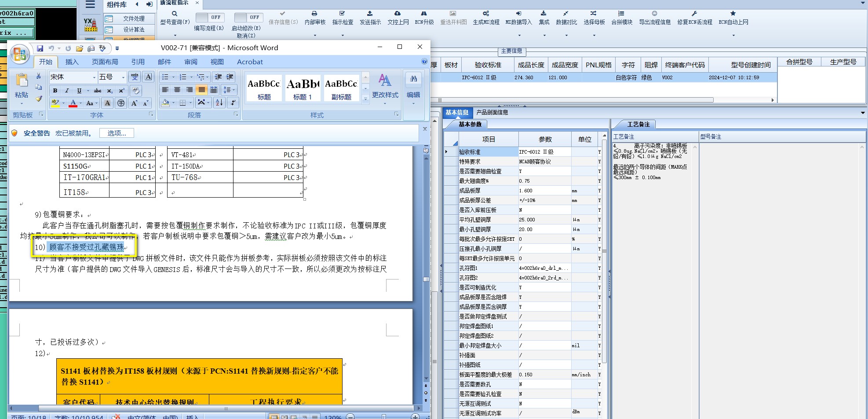Click the 设计算法 sidebar button

click(x=130, y=29)
